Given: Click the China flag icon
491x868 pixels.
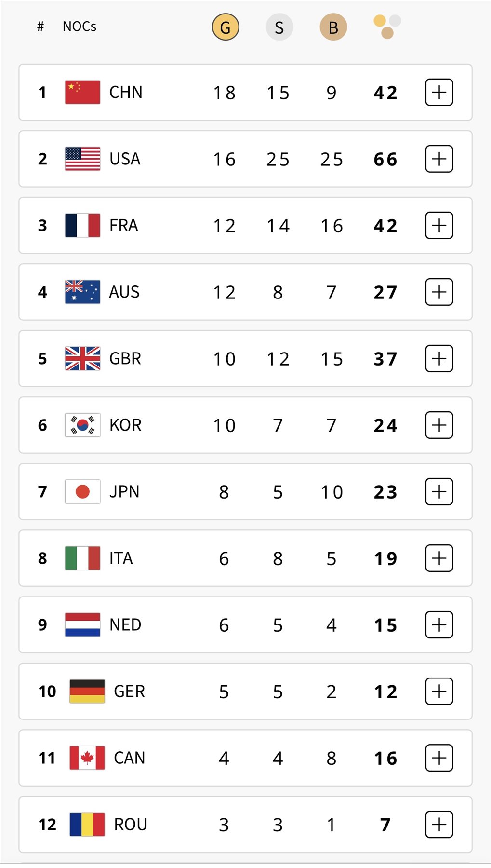Looking at the screenshot, I should pyautogui.click(x=82, y=92).
